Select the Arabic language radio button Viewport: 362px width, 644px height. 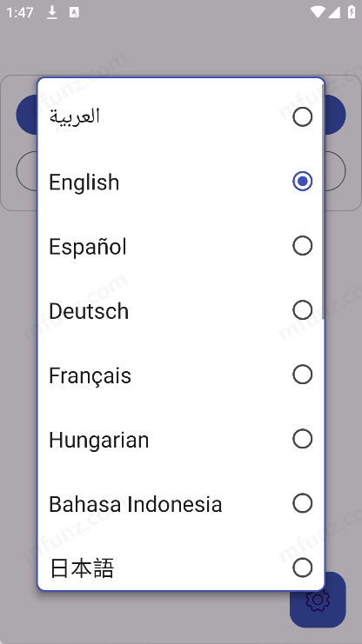coord(302,116)
